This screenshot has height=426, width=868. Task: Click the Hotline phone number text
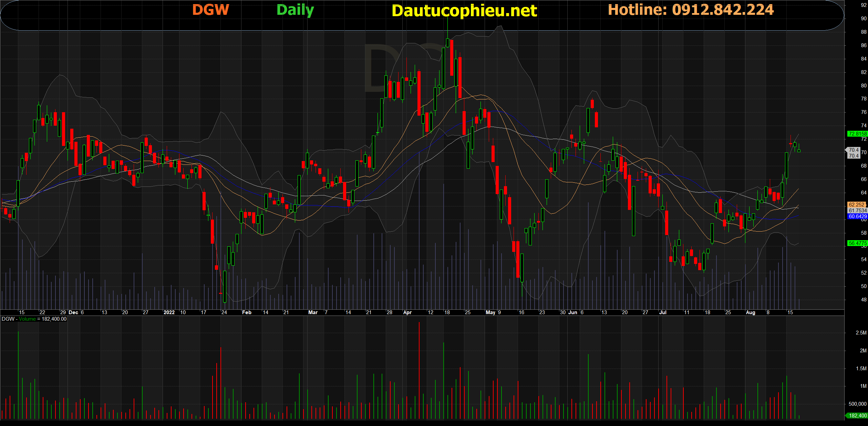(x=691, y=10)
